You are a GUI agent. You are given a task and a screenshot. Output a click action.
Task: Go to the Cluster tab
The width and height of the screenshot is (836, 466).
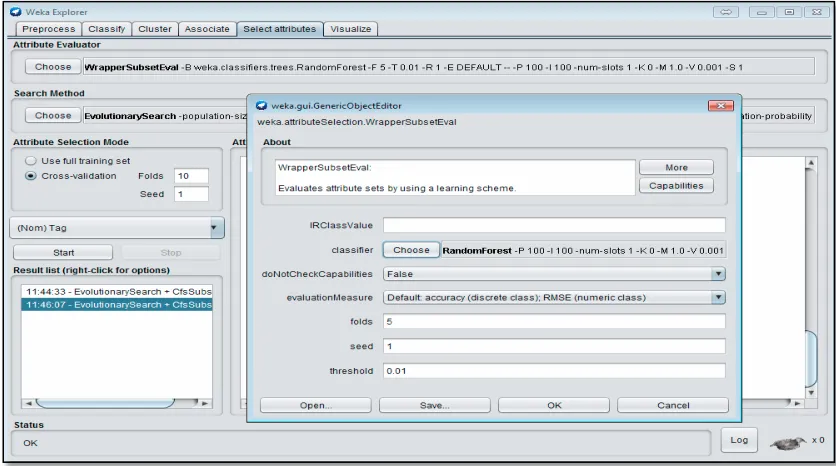point(155,29)
